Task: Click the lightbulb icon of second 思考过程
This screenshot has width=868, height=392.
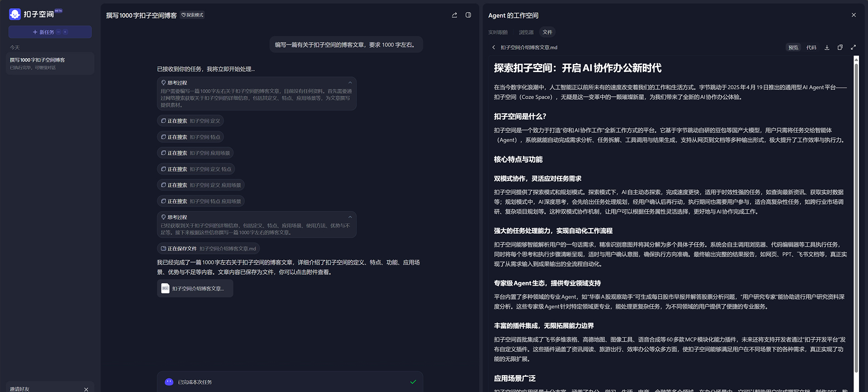Action: tap(163, 217)
